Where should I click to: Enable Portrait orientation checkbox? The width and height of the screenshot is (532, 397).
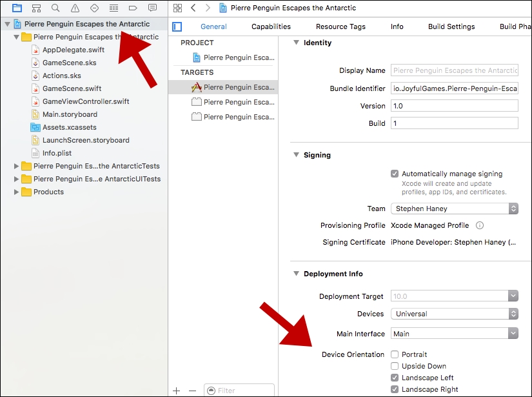tap(394, 354)
